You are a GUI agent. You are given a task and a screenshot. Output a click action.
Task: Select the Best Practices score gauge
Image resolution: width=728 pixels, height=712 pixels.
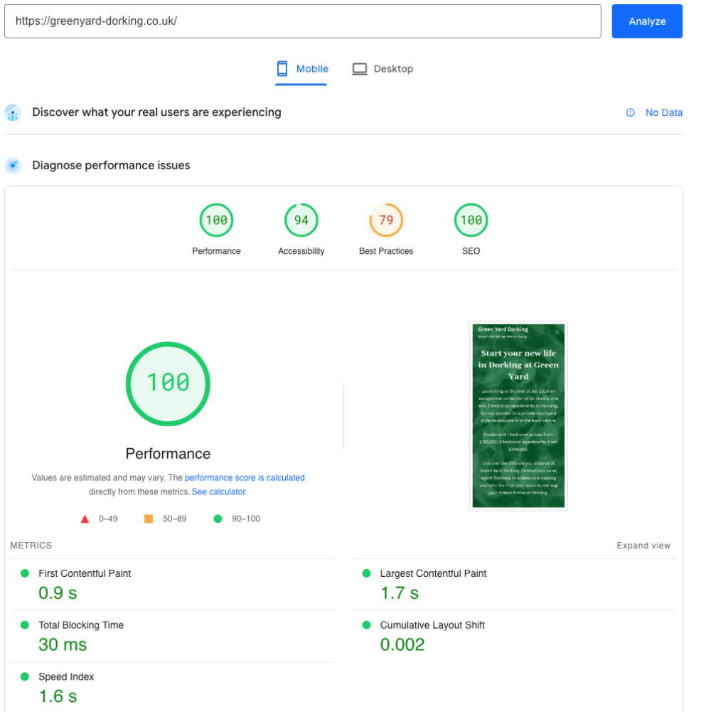386,220
